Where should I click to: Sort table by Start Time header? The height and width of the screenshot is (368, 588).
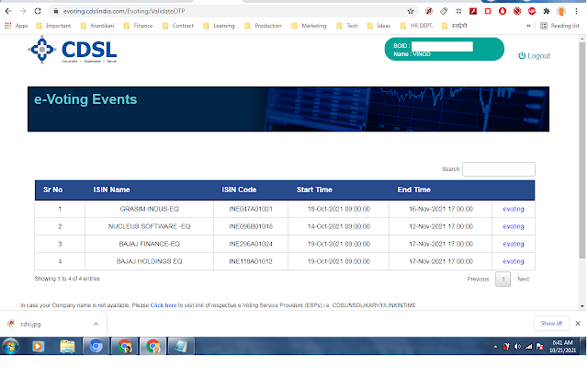point(314,190)
